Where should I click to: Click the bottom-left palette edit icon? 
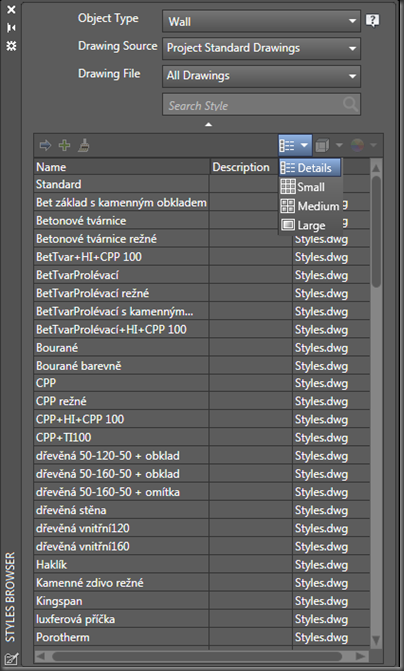coord(11,659)
